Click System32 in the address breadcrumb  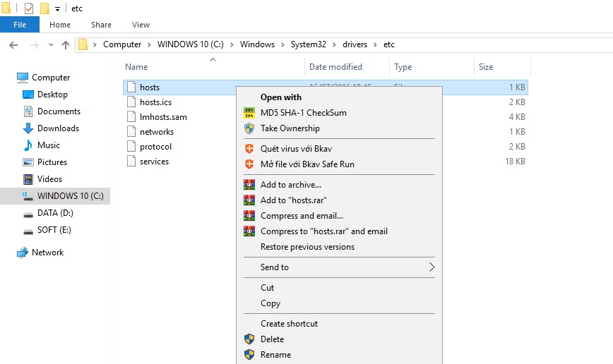tap(309, 44)
